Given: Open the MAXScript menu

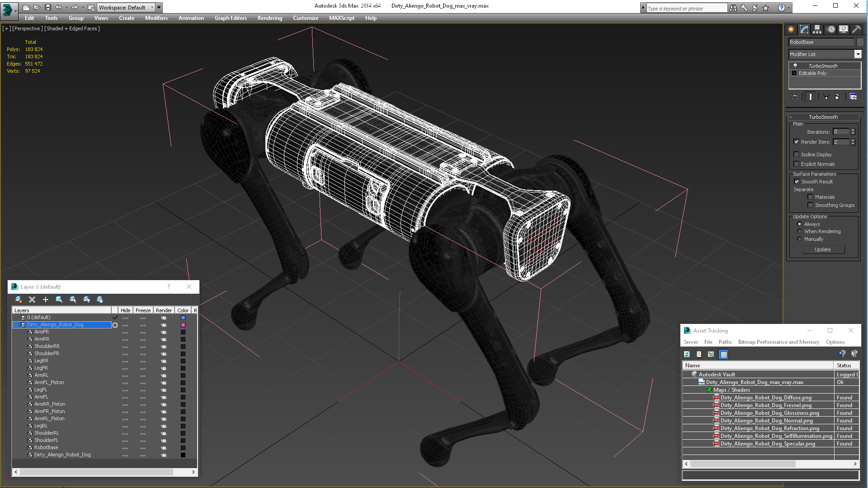Looking at the screenshot, I should click(x=342, y=18).
